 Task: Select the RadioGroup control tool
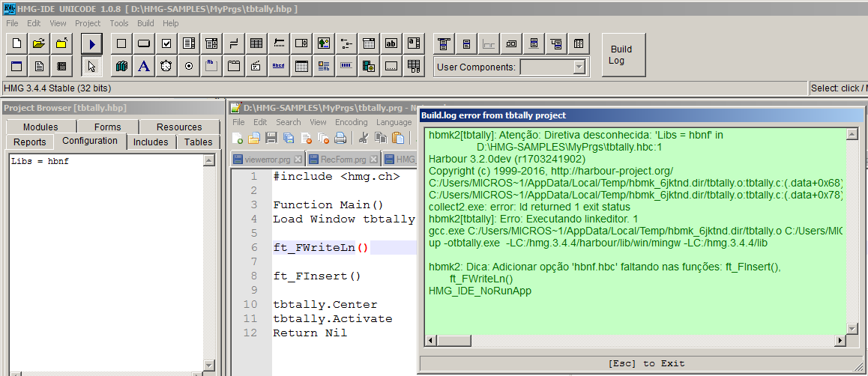click(x=189, y=67)
